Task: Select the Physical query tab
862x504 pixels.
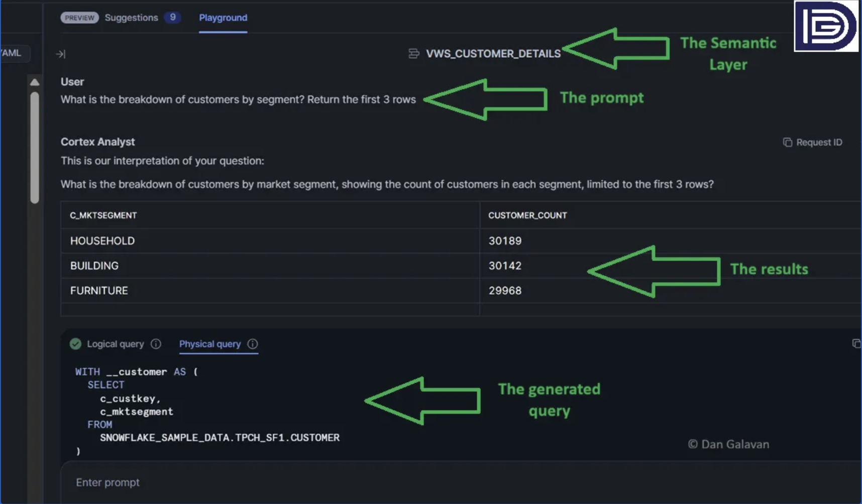Action: [x=210, y=344]
